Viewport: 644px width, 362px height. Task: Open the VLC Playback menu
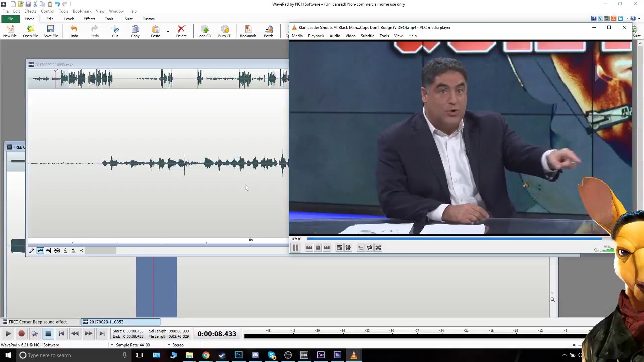pos(316,36)
